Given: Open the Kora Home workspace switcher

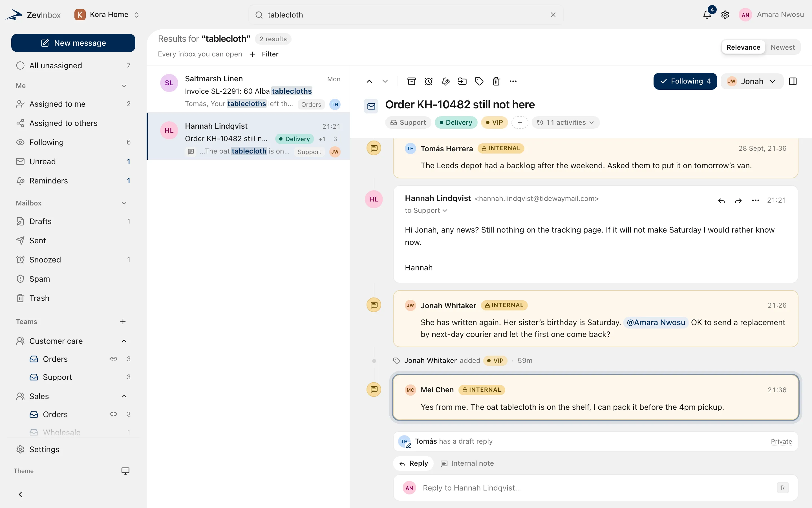Looking at the screenshot, I should pos(107,14).
